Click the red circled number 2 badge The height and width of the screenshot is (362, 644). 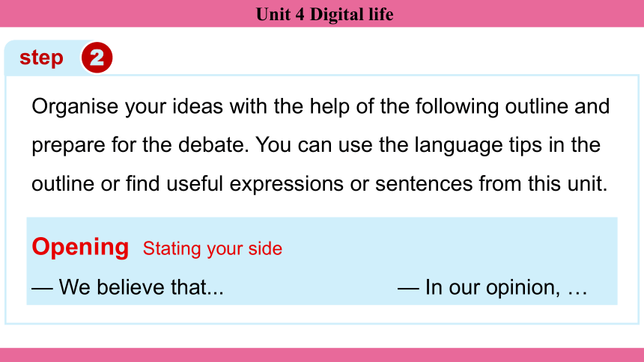click(97, 58)
